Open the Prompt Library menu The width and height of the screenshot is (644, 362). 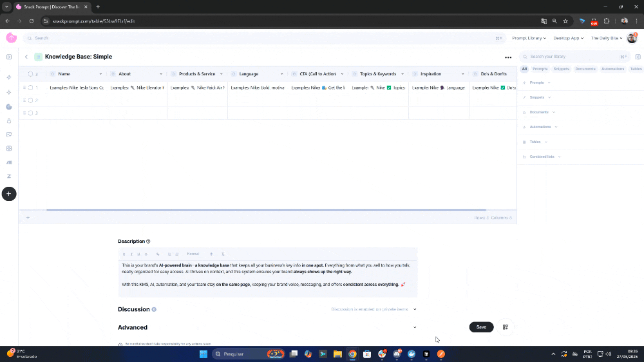(x=529, y=38)
